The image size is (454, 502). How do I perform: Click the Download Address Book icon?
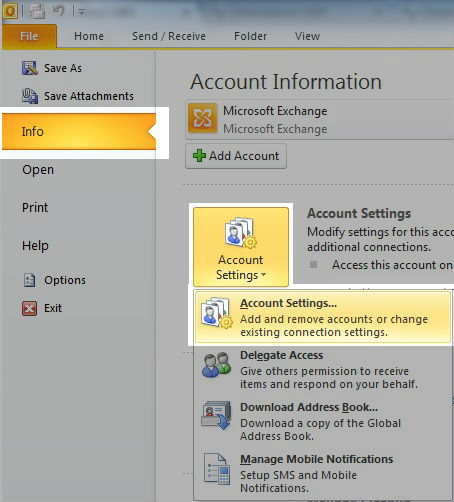(x=216, y=415)
